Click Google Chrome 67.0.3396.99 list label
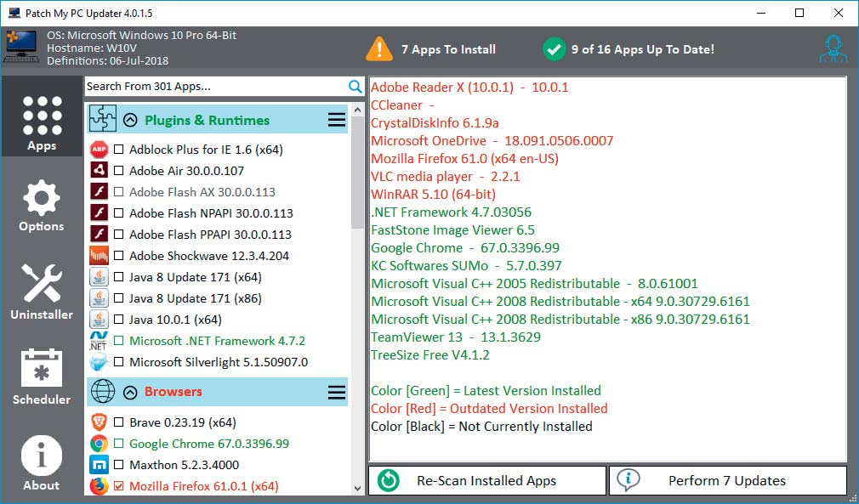The image size is (859, 504). tap(209, 444)
